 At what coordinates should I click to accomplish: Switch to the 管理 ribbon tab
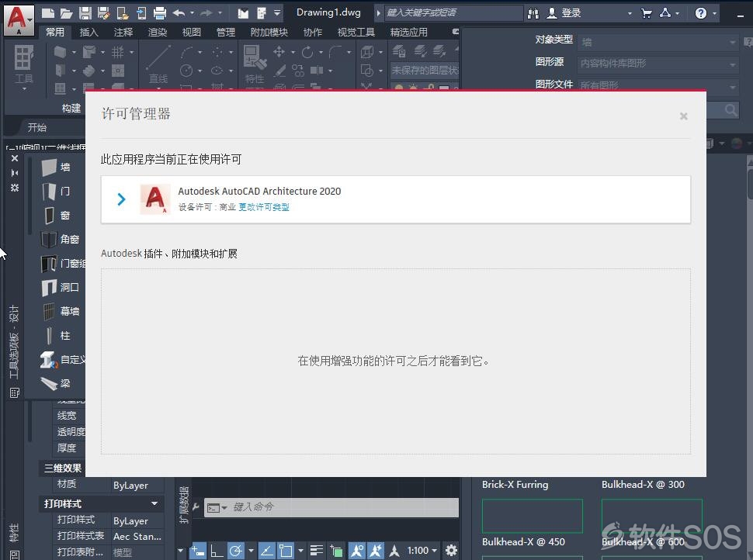[226, 32]
